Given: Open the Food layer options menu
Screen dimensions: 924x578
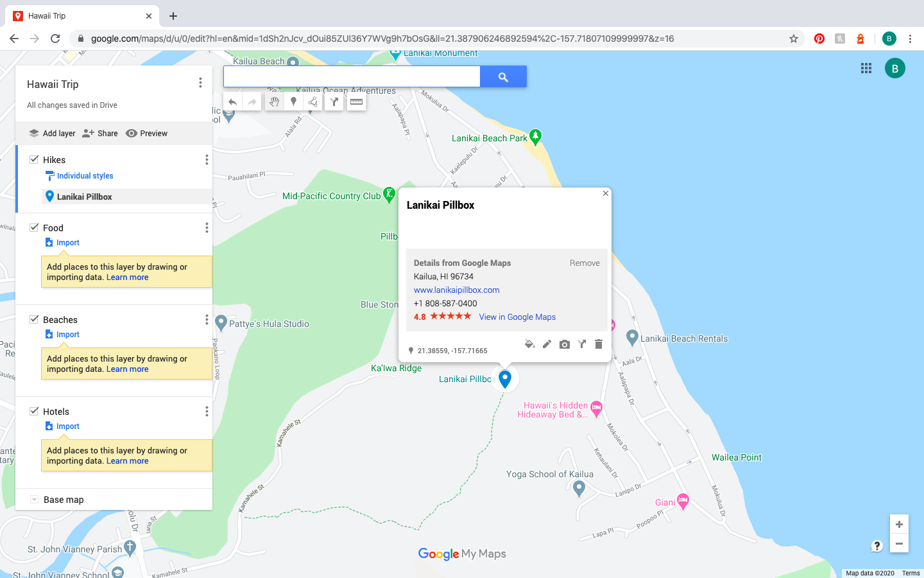Looking at the screenshot, I should tap(207, 227).
